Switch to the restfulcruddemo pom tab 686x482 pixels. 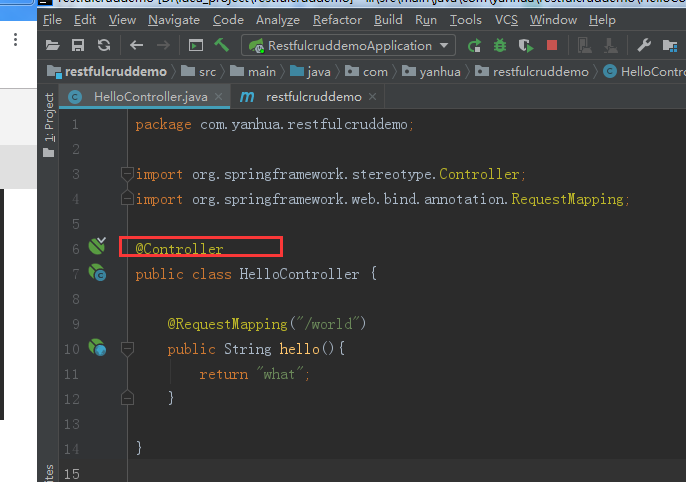308,97
